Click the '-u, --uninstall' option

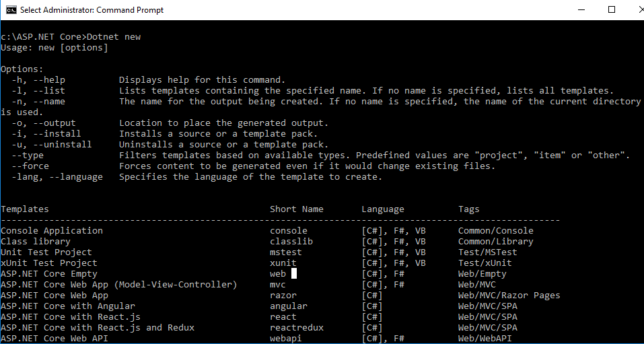coord(52,144)
